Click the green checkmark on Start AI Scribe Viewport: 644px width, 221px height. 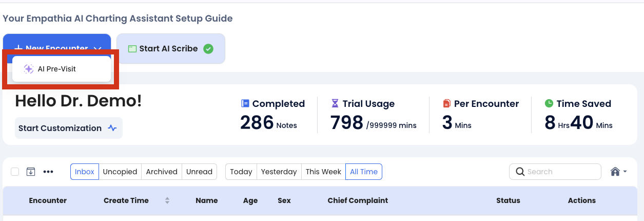208,49
